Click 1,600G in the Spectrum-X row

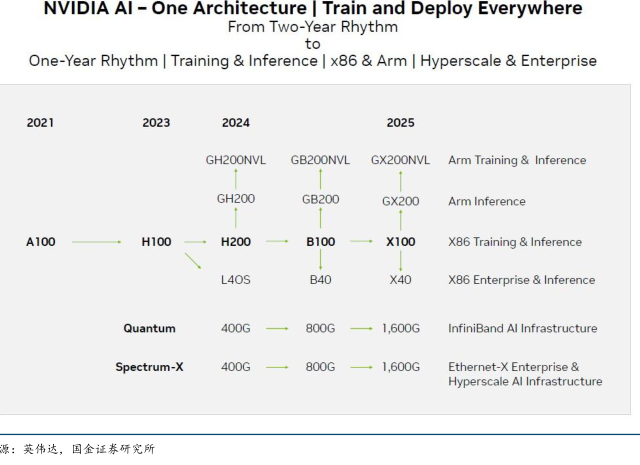(x=400, y=367)
